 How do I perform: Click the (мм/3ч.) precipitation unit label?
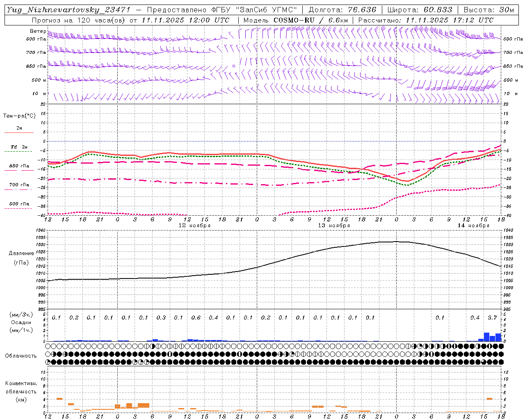[21, 315]
